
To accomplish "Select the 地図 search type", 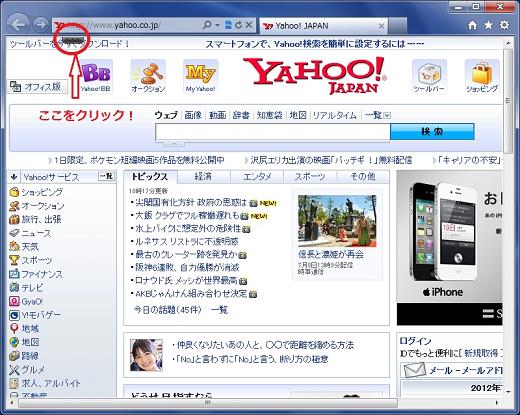I will [298, 115].
